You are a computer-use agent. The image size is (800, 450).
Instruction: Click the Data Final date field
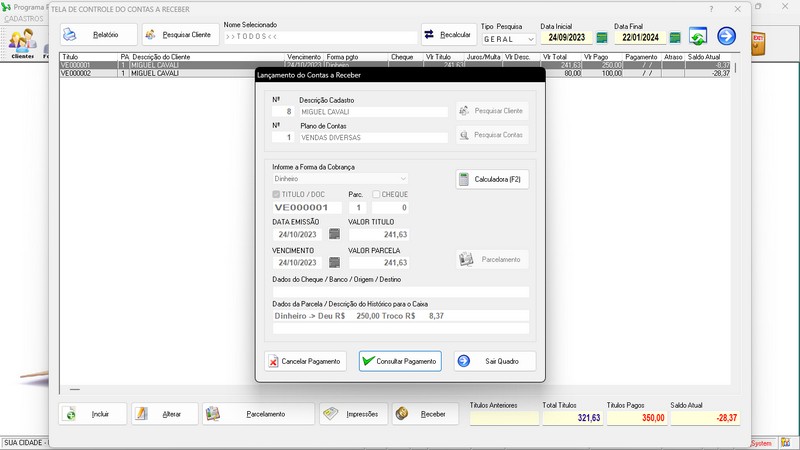point(640,37)
